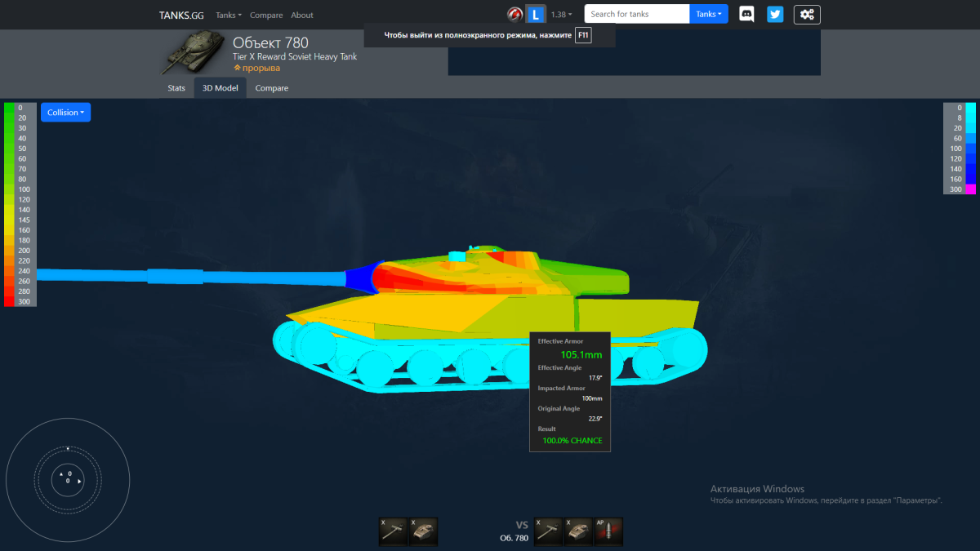
Task: Switch to the Stats tab
Action: point(176,88)
